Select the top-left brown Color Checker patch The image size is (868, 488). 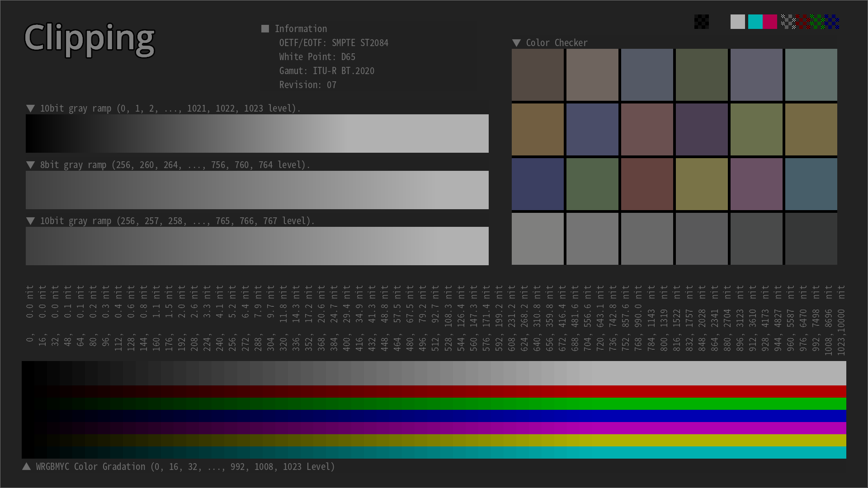pos(538,75)
